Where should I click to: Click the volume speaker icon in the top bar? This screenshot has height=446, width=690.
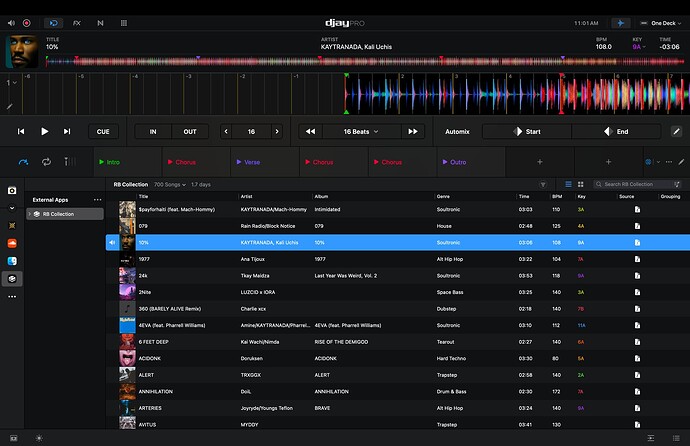[x=11, y=23]
